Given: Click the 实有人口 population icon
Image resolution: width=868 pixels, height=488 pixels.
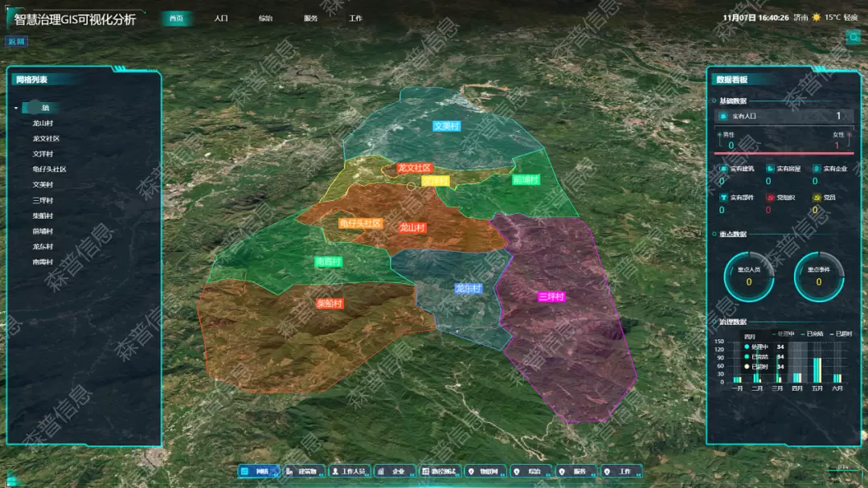Looking at the screenshot, I should point(723,117).
